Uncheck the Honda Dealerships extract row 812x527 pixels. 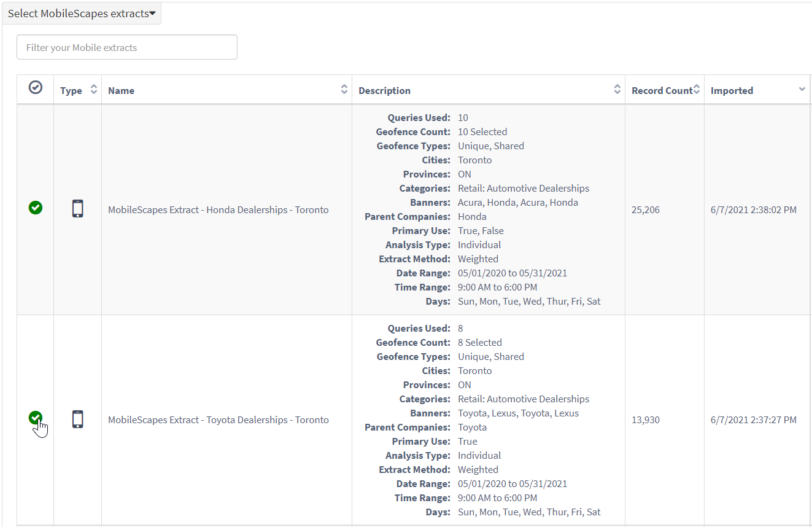tap(36, 208)
